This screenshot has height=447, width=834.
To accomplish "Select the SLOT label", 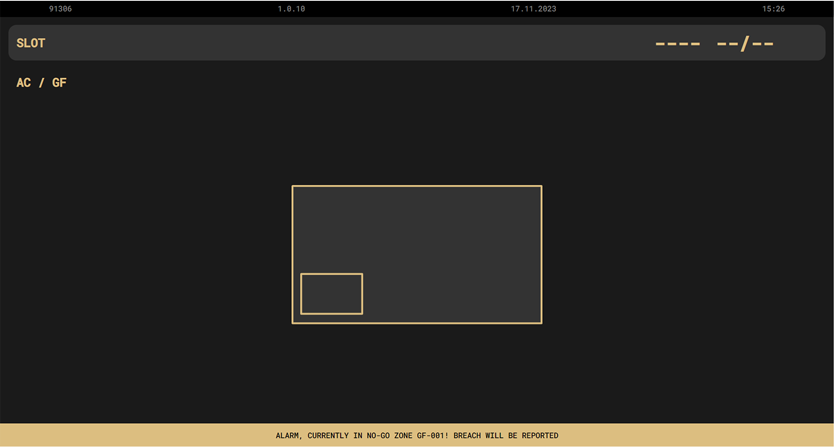I will pos(31,43).
